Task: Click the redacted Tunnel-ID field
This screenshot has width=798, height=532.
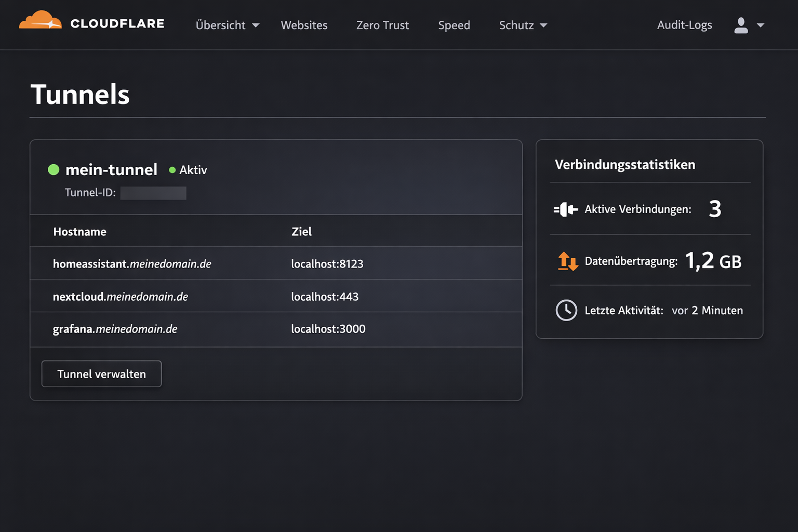Action: coord(153,193)
